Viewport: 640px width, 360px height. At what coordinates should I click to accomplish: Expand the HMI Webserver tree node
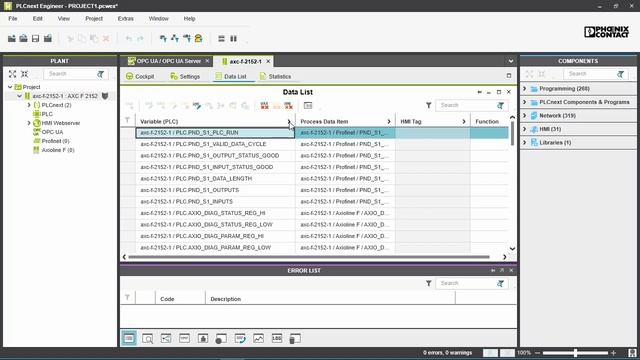29,123
